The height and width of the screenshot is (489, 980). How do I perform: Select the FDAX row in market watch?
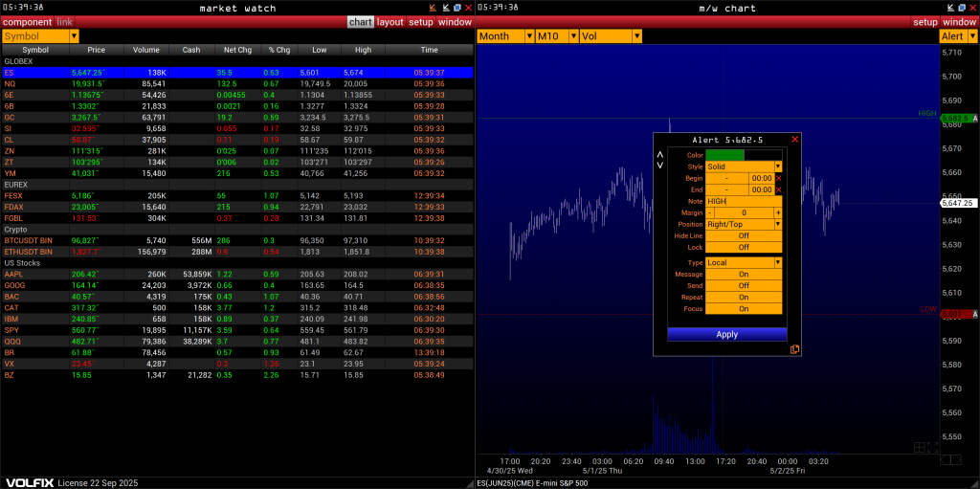click(x=237, y=207)
